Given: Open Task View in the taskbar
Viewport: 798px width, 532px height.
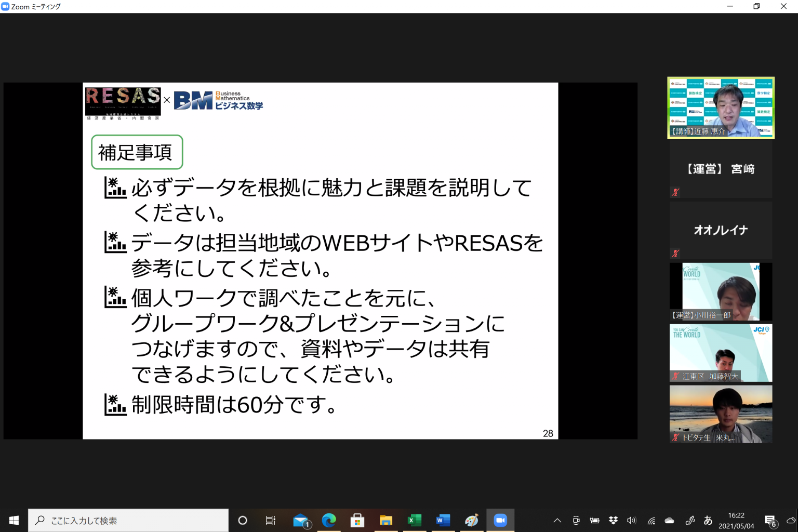Looking at the screenshot, I should [271, 520].
